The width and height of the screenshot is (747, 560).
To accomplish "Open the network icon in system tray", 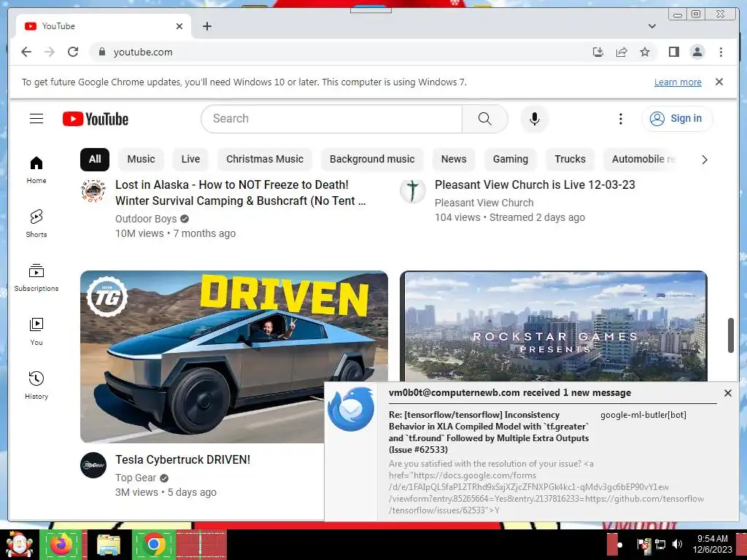I will click(x=660, y=544).
